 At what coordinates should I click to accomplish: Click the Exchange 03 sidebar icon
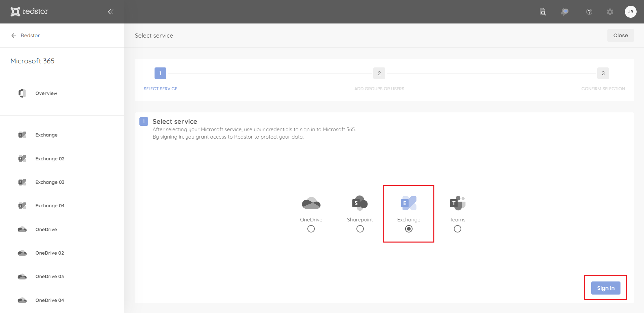point(22,182)
